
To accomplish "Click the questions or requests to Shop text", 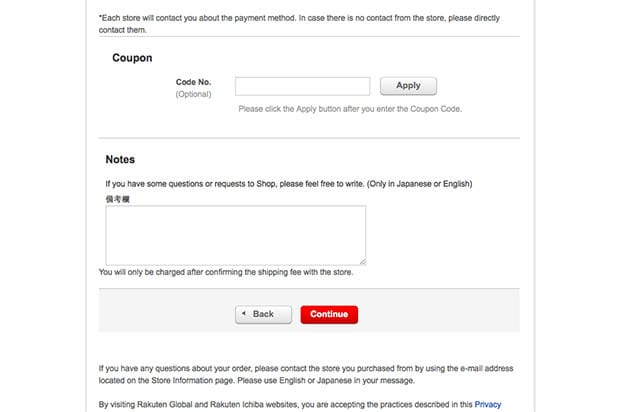I will click(288, 184).
